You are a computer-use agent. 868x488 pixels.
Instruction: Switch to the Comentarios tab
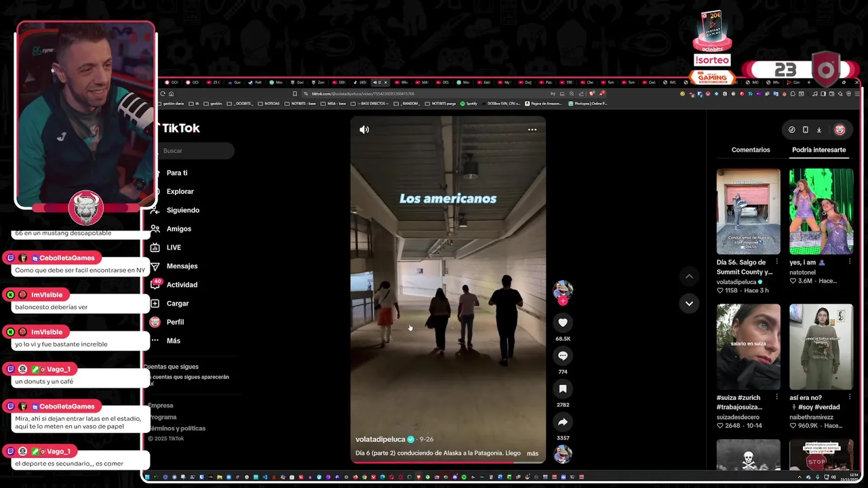[751, 150]
